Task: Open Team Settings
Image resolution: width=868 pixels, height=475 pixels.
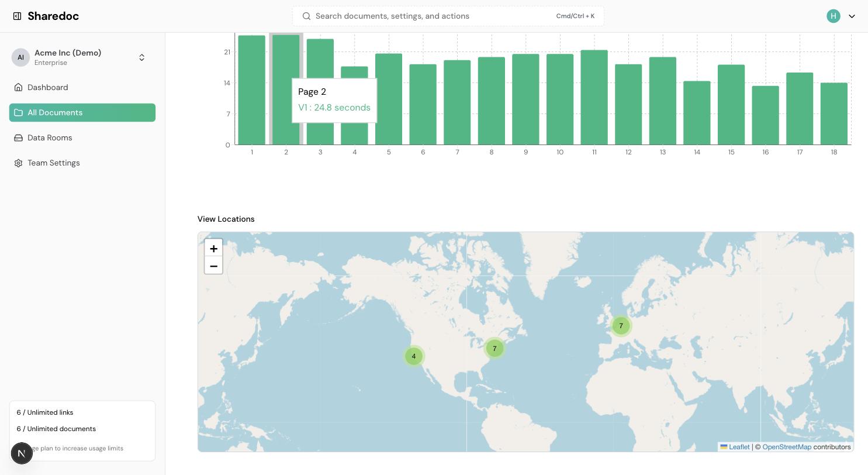Action: coord(82,163)
